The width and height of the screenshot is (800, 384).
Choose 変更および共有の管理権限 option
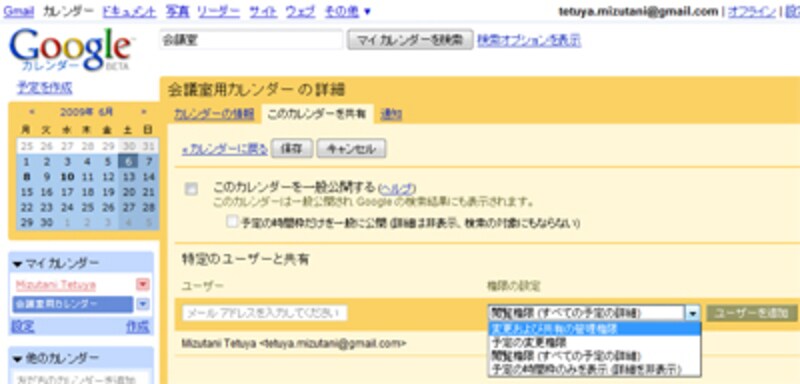coord(594,329)
